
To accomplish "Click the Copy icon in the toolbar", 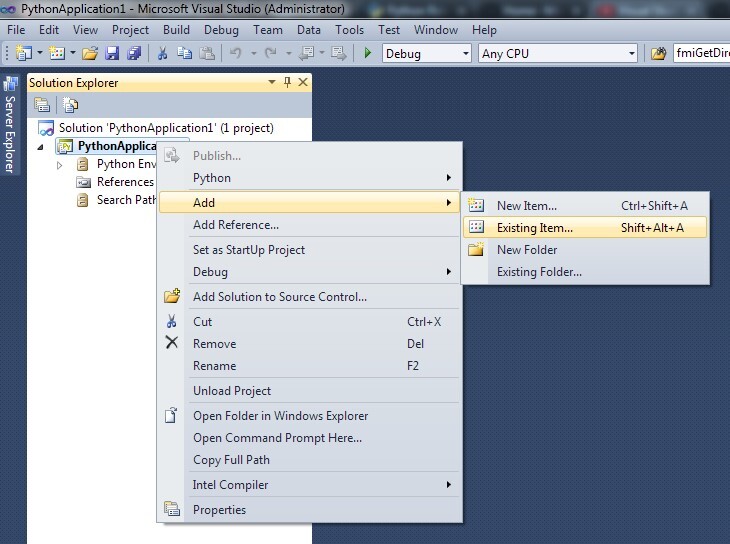I will pos(184,54).
